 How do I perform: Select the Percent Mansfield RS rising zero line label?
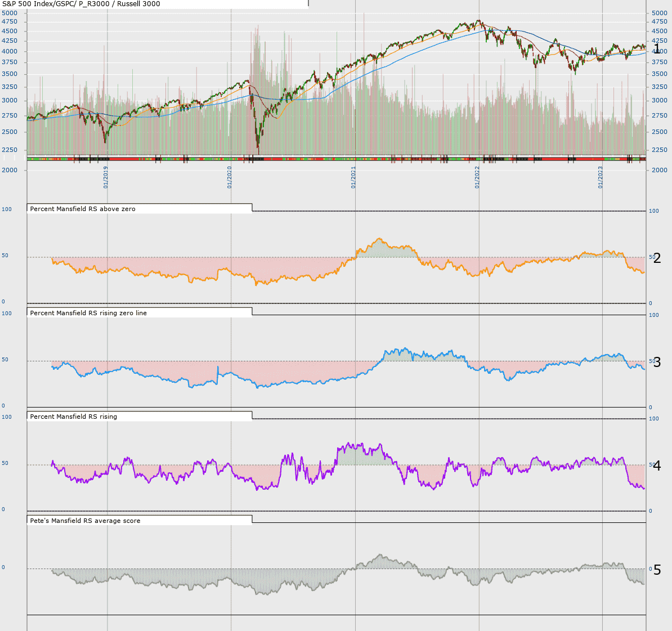point(88,313)
